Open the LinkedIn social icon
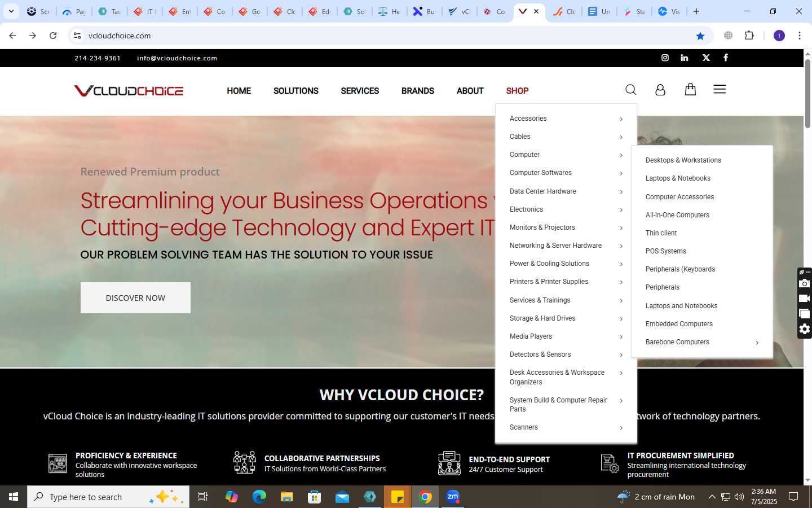Image resolution: width=812 pixels, height=508 pixels. click(x=685, y=58)
